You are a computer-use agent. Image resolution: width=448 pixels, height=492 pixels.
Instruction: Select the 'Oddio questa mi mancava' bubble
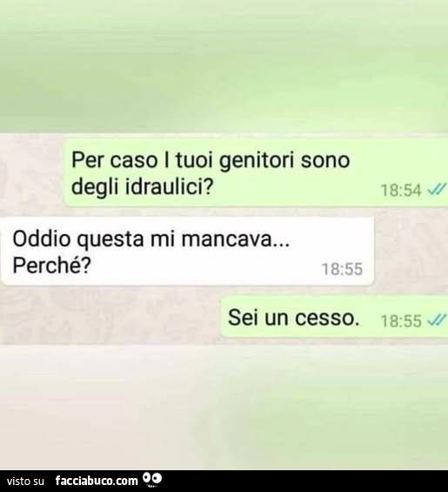click(188, 252)
